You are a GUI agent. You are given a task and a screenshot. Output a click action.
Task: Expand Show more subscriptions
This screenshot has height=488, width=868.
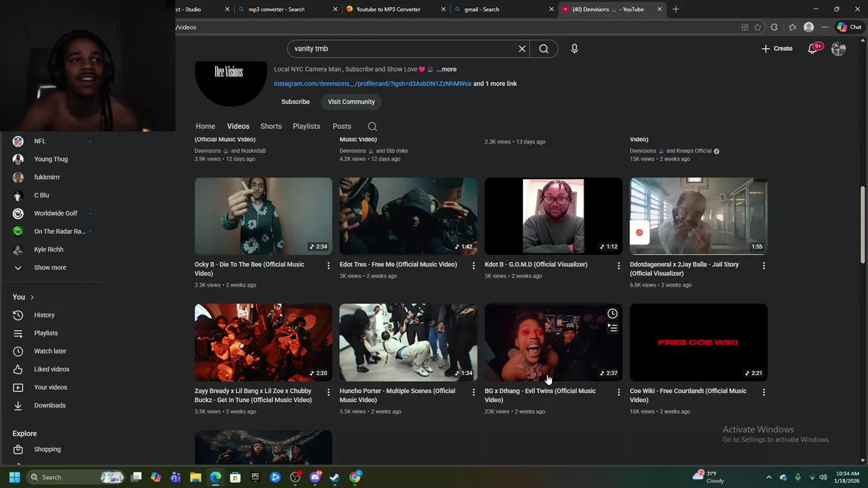coord(52,268)
